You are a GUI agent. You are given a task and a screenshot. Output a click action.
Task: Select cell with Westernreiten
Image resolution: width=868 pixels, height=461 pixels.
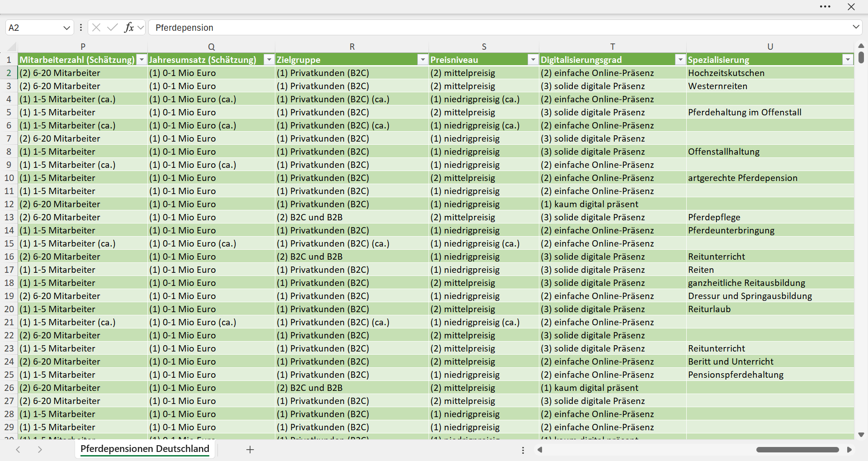(770, 86)
